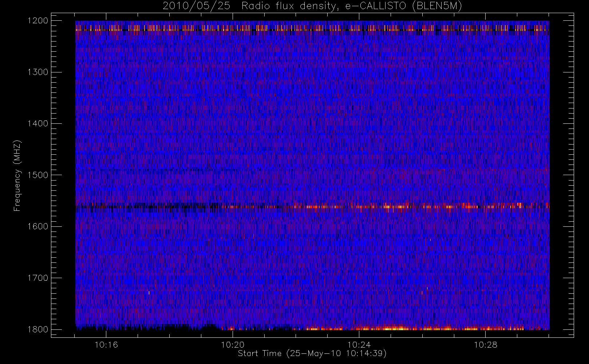Click the 1200 frequency tick label

38,21
